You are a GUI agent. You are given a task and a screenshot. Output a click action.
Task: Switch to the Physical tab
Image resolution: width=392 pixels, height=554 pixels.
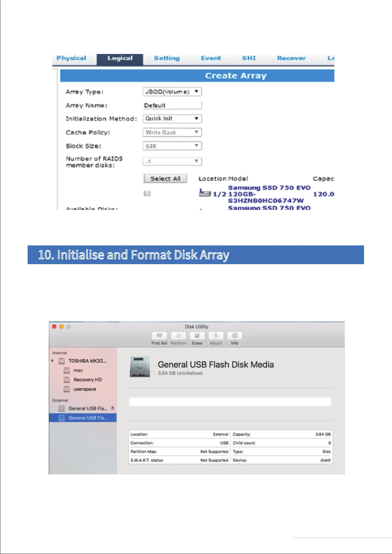coord(71,58)
